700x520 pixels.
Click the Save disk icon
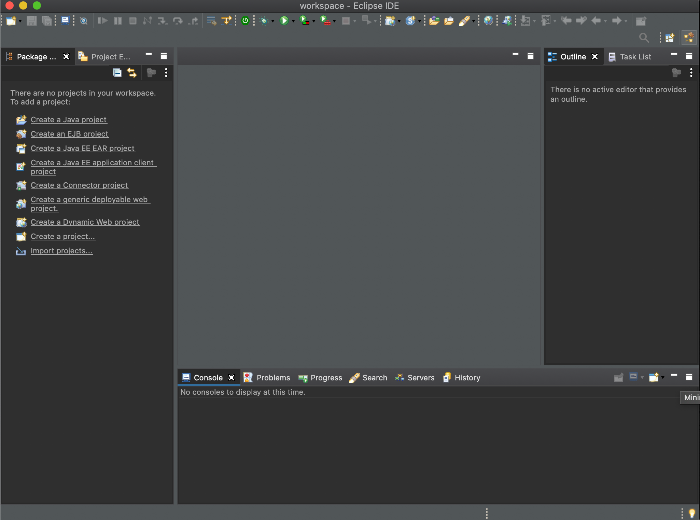click(32, 21)
